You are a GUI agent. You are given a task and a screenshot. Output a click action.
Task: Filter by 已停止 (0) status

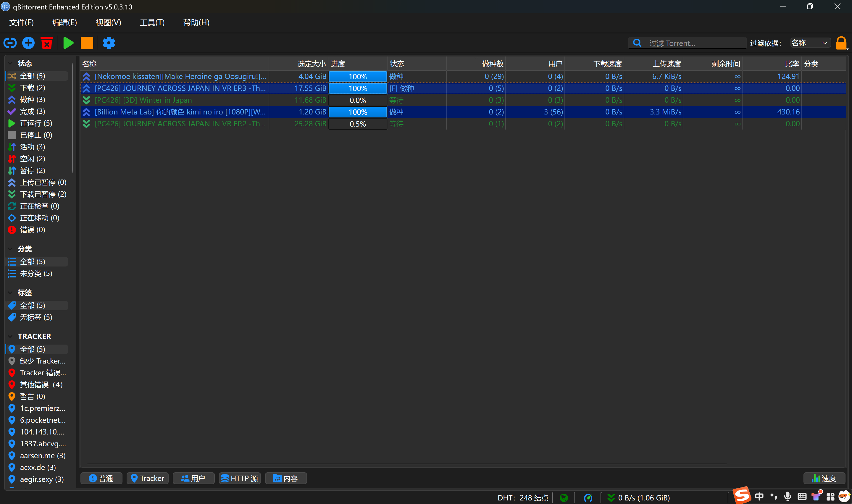tap(37, 135)
